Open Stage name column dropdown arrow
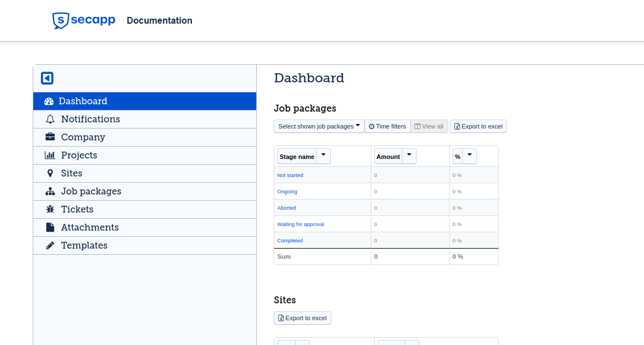 click(x=323, y=156)
